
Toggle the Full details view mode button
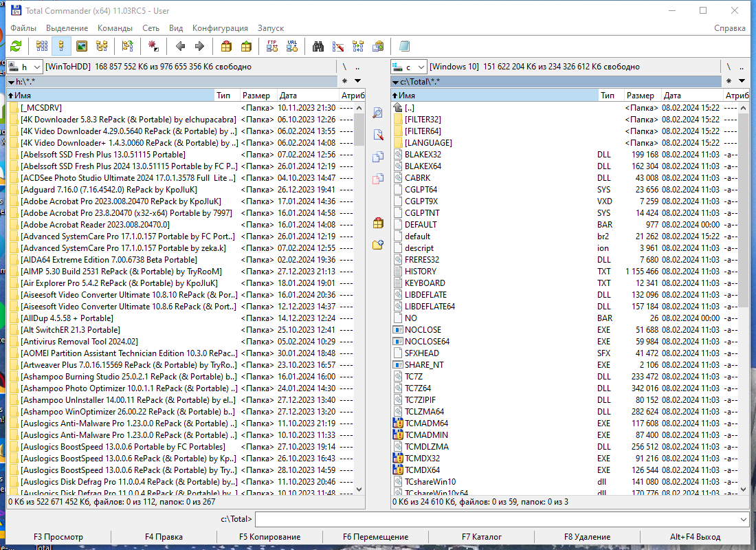pos(62,46)
